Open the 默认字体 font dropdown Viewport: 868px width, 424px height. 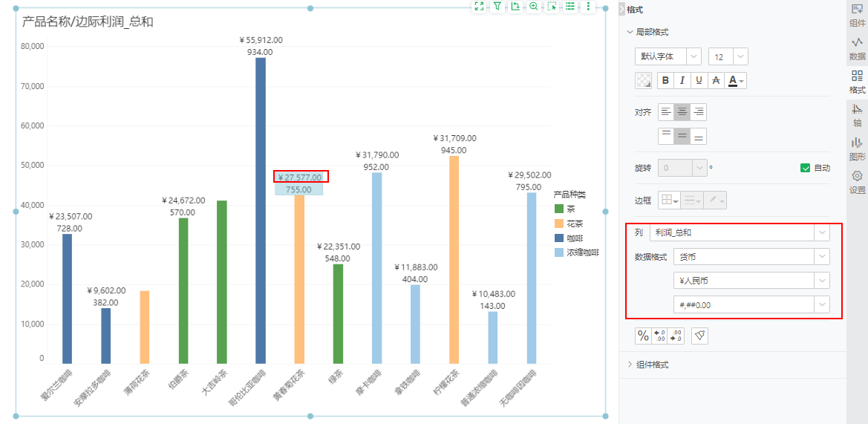pos(668,56)
